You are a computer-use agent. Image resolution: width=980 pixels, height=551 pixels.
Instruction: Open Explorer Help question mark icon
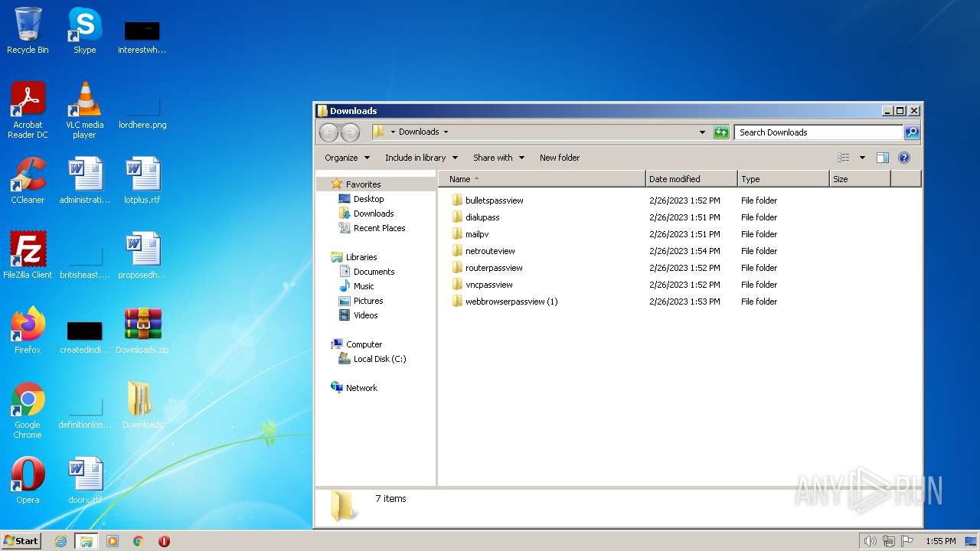point(904,158)
